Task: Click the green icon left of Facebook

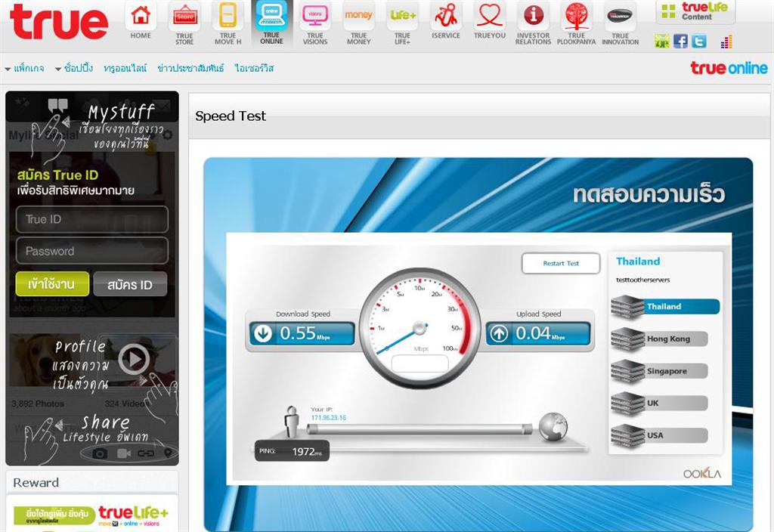Action: pyautogui.click(x=662, y=42)
